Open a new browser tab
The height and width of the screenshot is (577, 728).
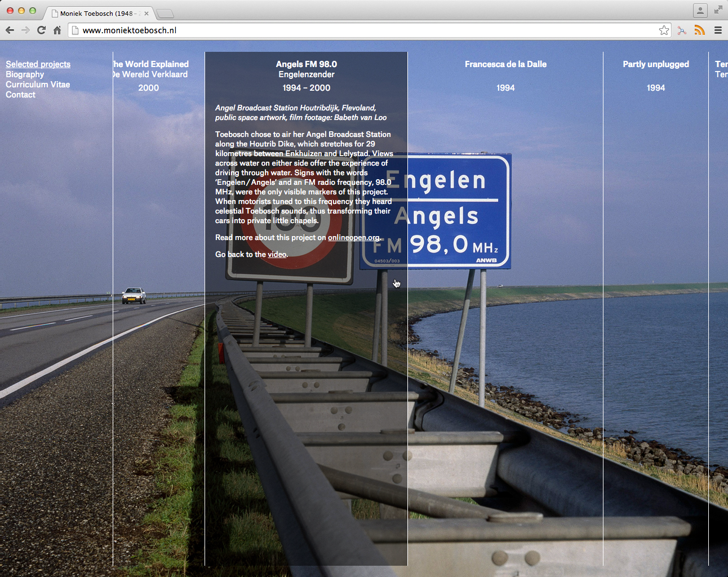[165, 14]
